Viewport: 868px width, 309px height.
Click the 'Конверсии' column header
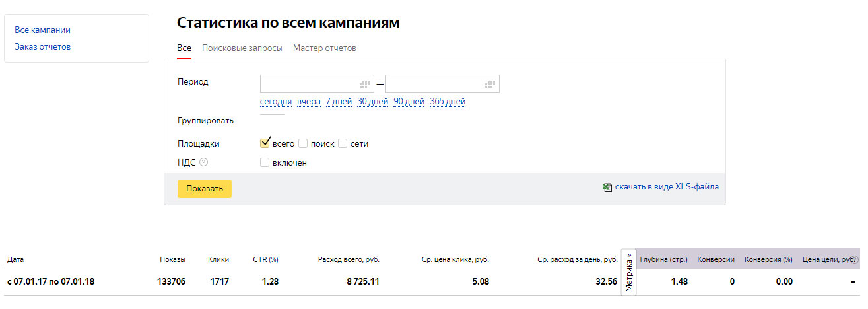(x=716, y=259)
